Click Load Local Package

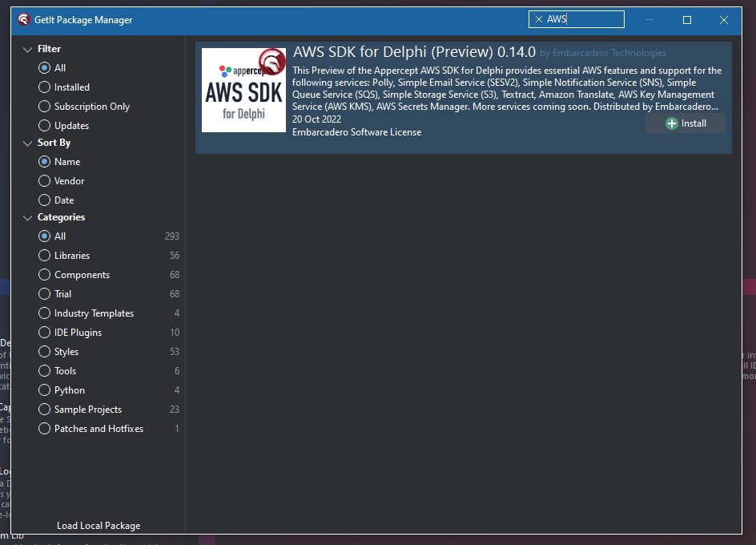99,526
